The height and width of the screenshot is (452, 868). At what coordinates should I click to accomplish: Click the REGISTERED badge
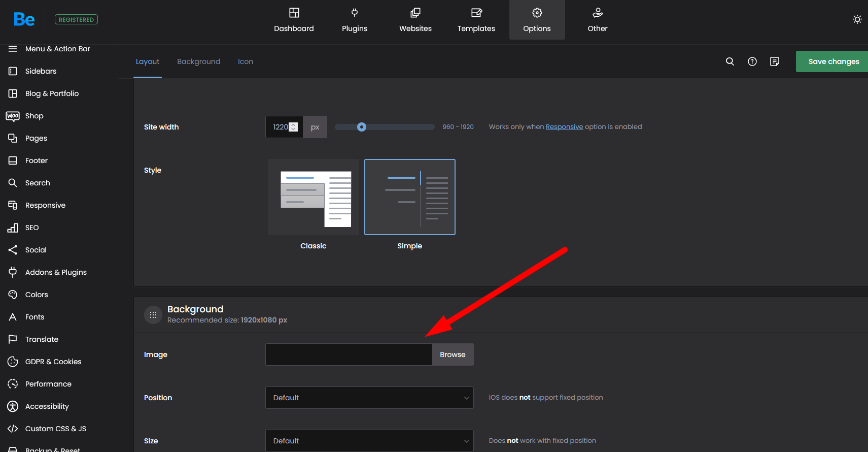coord(76,20)
